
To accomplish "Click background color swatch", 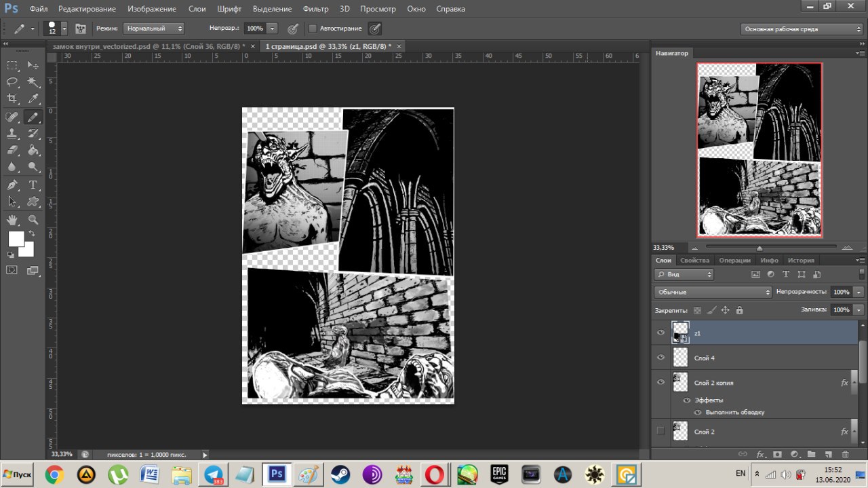I will tap(28, 251).
